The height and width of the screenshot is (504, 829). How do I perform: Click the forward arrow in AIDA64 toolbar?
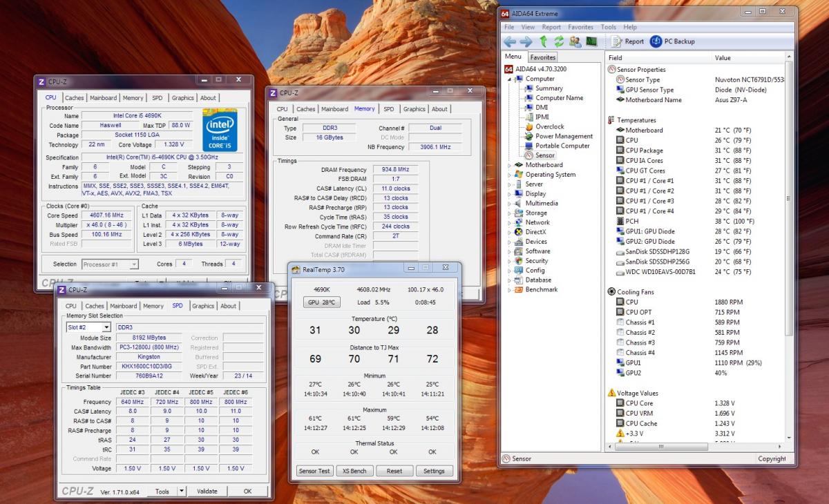526,41
